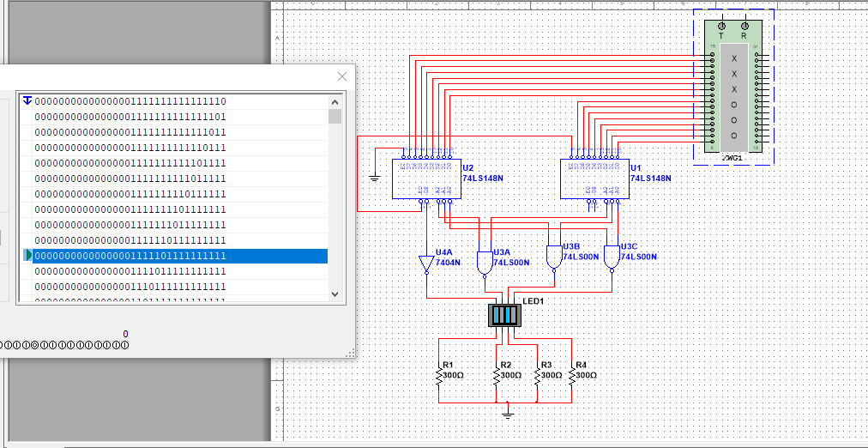Select the ground symbol below the resistors
The width and height of the screenshot is (868, 448).
[508, 415]
